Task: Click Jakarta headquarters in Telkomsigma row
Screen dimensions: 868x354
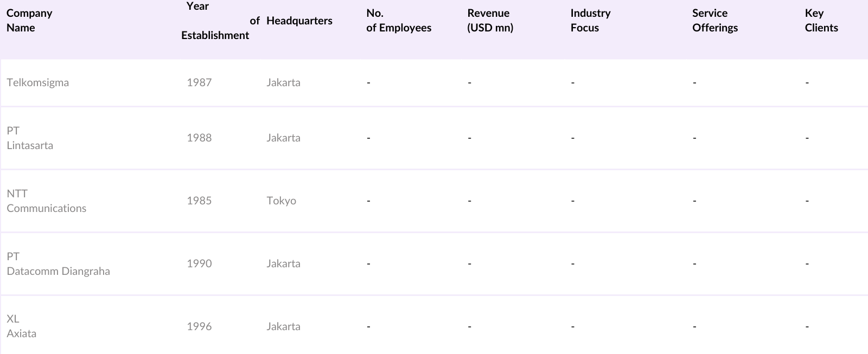Action: click(283, 82)
